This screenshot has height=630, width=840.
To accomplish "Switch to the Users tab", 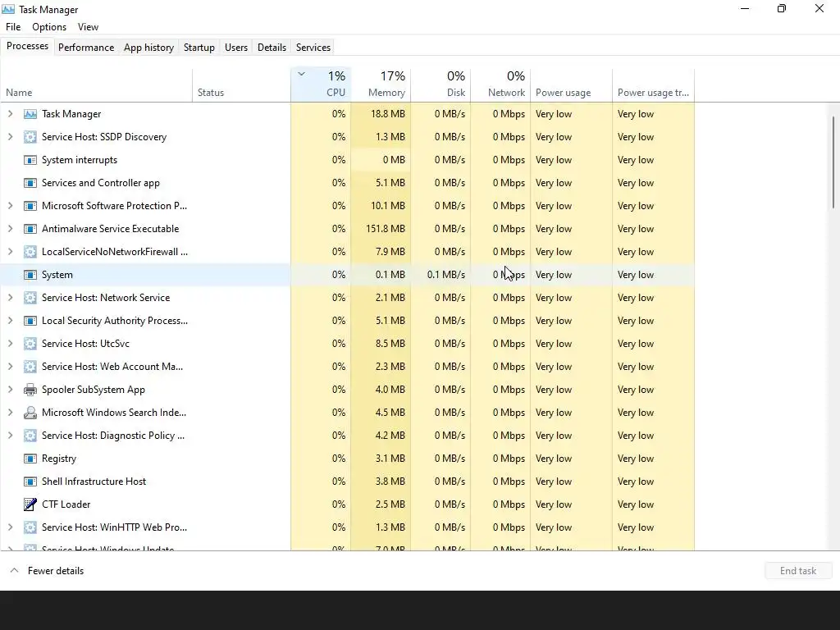I will [x=236, y=47].
